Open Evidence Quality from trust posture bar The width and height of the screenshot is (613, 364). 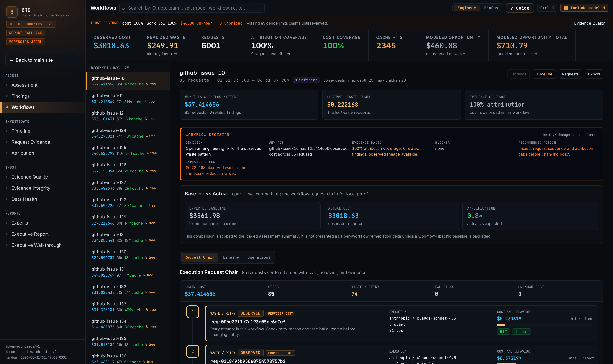coord(589,23)
